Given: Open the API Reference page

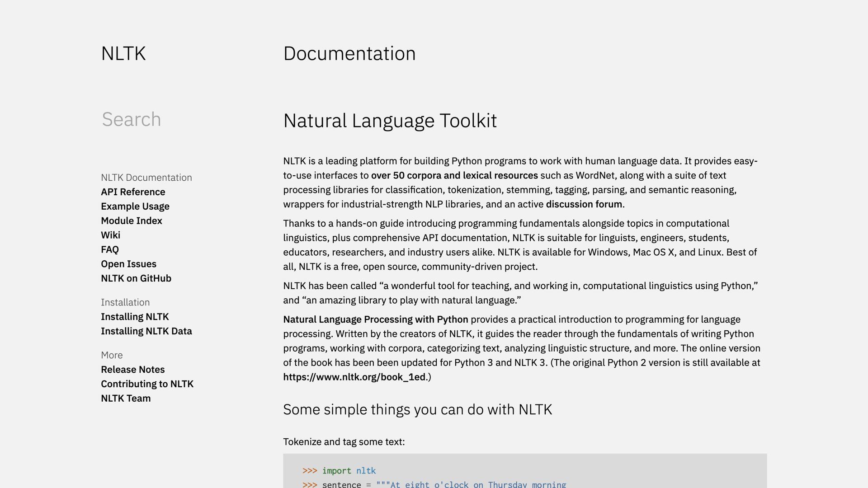Looking at the screenshot, I should click(133, 192).
